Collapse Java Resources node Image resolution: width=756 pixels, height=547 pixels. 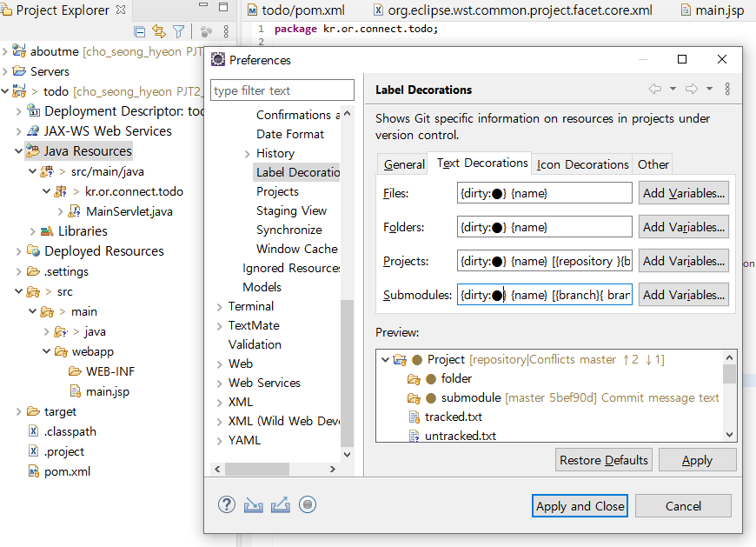[19, 151]
